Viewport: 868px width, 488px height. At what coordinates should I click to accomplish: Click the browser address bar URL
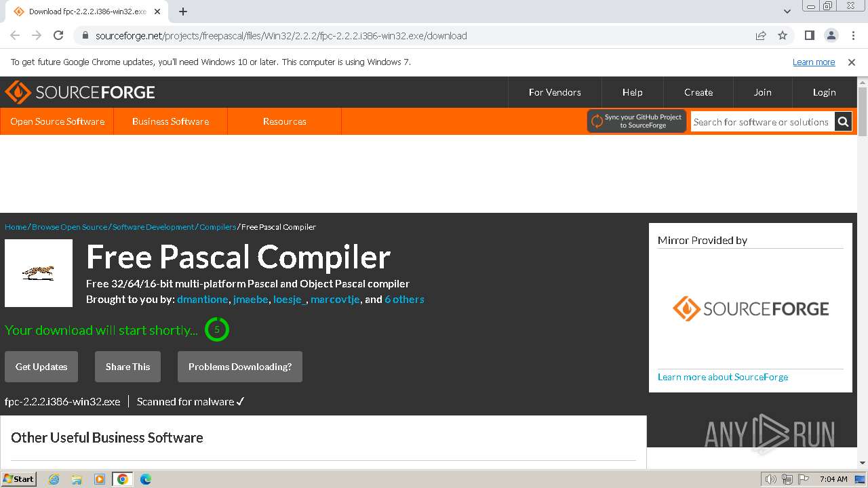click(x=281, y=36)
